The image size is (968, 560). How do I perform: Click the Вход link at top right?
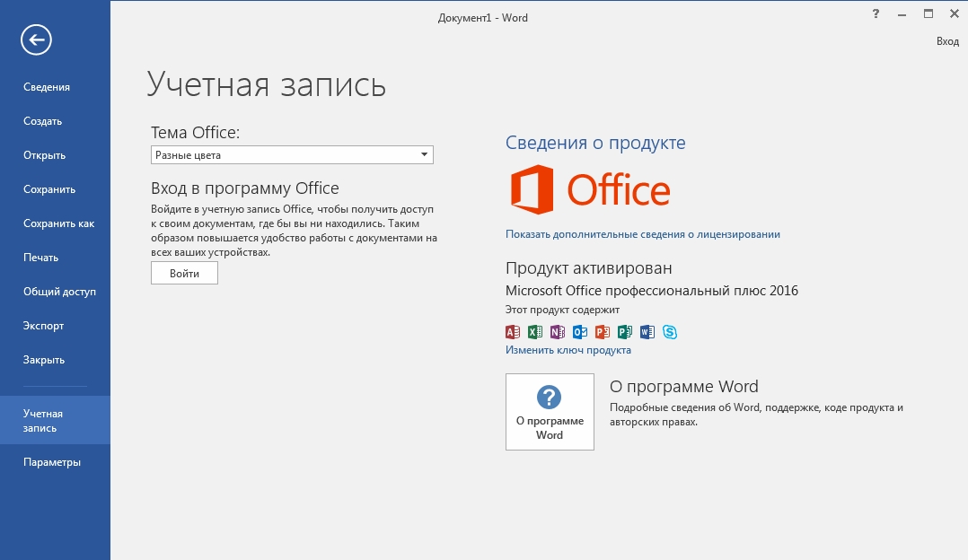[x=947, y=41]
